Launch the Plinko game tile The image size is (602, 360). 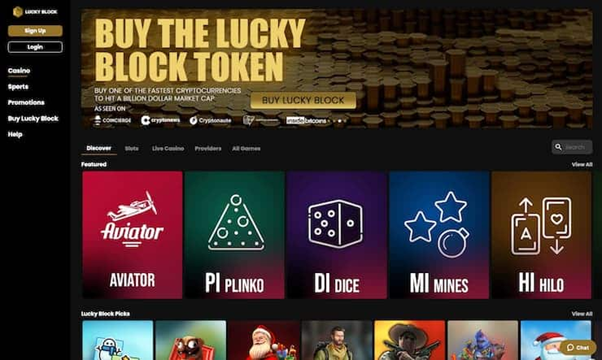click(235, 235)
